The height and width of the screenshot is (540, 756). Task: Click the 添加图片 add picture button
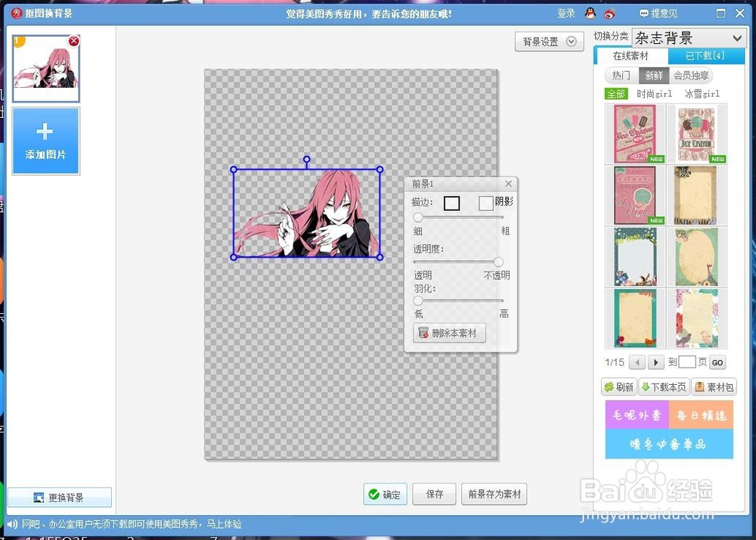pyautogui.click(x=46, y=141)
